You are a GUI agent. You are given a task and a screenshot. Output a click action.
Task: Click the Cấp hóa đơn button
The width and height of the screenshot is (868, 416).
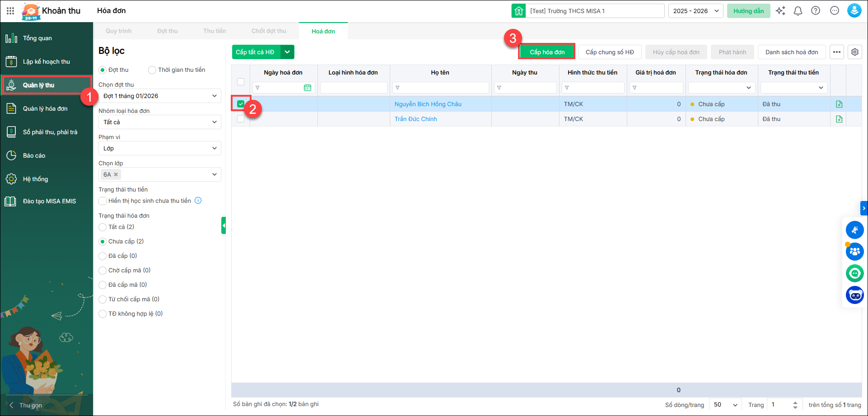(x=547, y=52)
